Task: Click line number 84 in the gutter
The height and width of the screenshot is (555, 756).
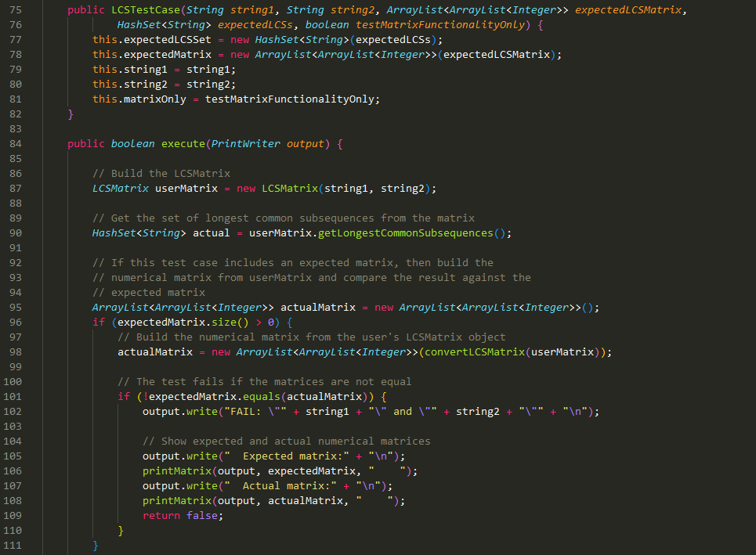Action: coord(16,143)
